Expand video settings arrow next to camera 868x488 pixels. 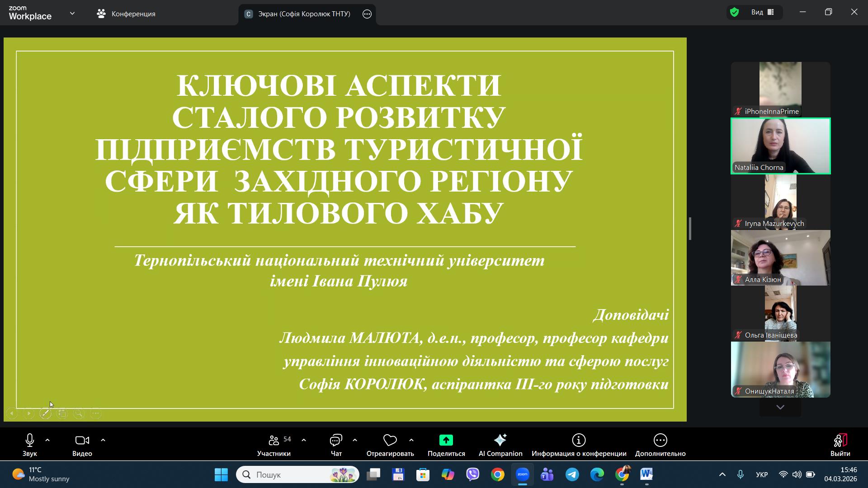click(103, 440)
